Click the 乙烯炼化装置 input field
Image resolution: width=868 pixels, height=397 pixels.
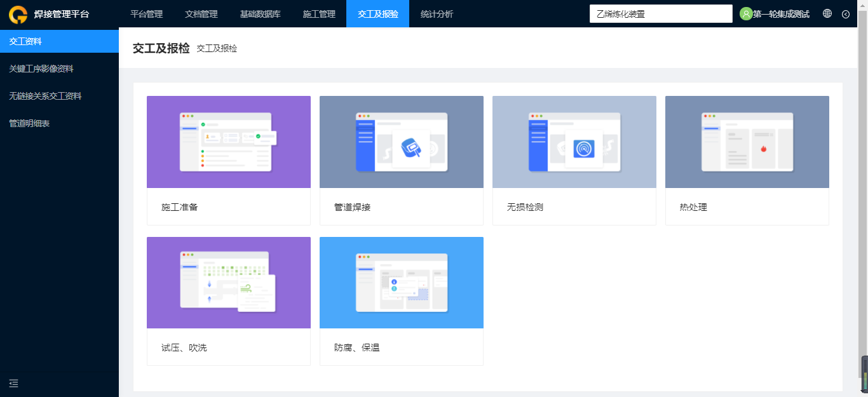[661, 14]
